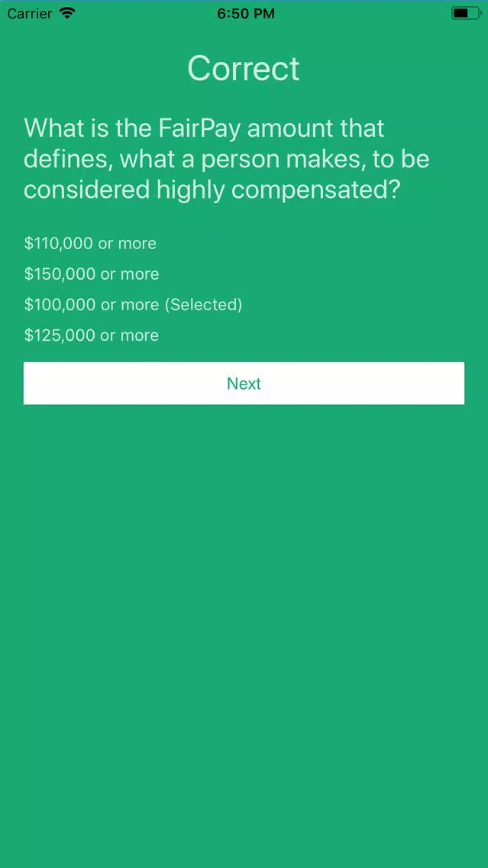Tap the Correct heading at top

(x=244, y=69)
